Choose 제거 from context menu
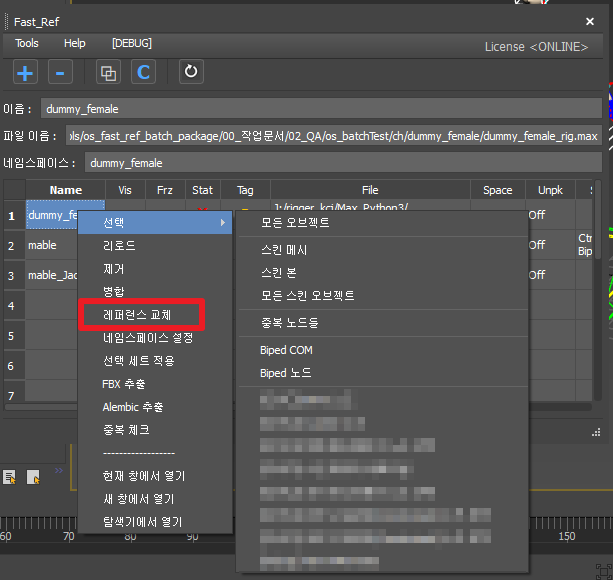 tap(155, 269)
